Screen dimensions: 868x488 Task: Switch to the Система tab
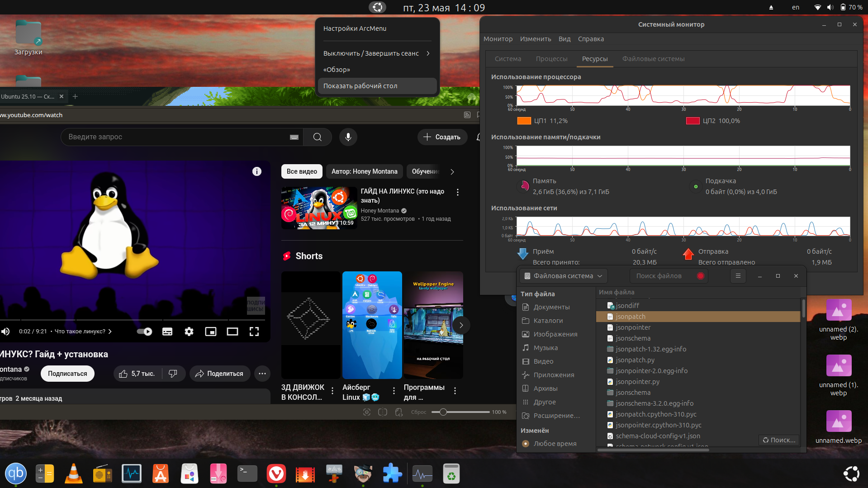click(508, 59)
